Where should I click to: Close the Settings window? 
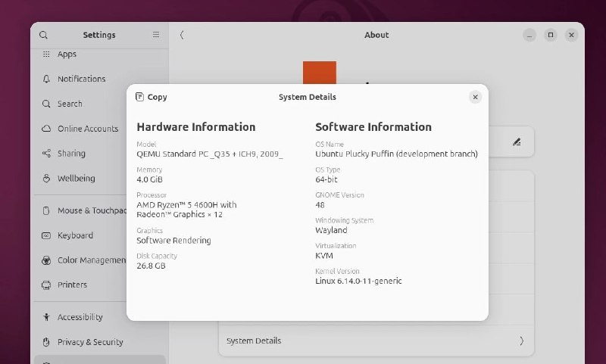571,35
